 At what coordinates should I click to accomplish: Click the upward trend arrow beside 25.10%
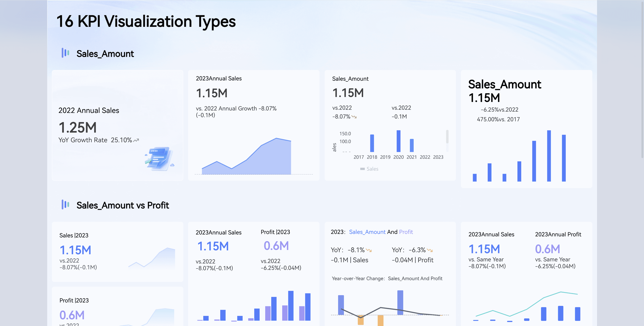pyautogui.click(x=136, y=140)
